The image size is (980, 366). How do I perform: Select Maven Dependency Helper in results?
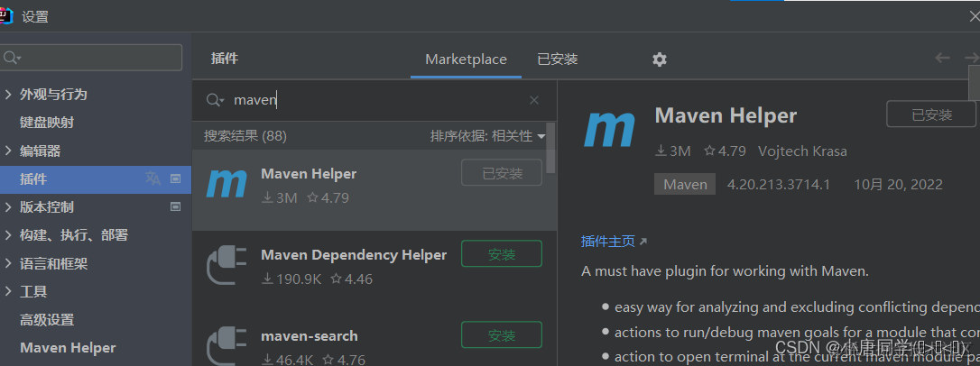(x=354, y=255)
